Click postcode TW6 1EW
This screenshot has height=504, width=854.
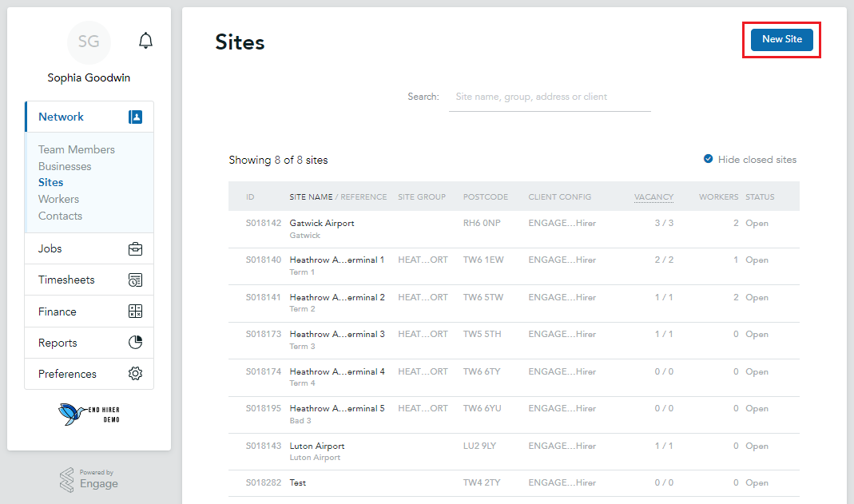pyautogui.click(x=483, y=260)
